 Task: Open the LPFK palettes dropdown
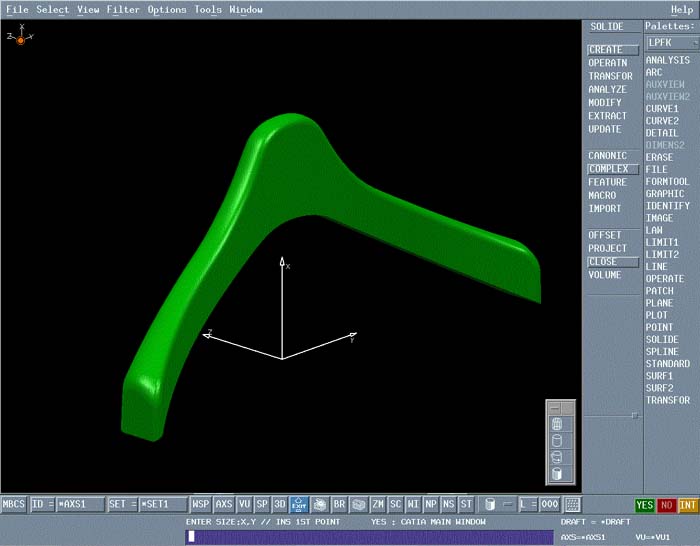pyautogui.click(x=669, y=43)
